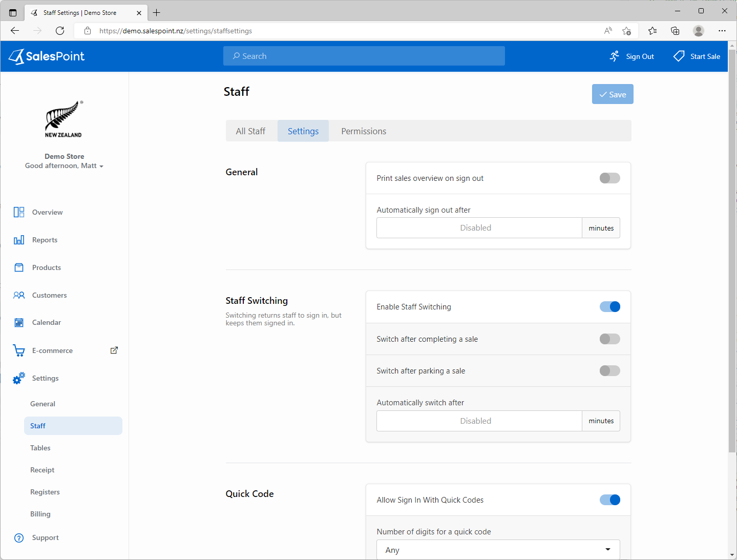Expand the Good afternoon, Matt user menu
This screenshot has width=737, height=560.
(65, 166)
